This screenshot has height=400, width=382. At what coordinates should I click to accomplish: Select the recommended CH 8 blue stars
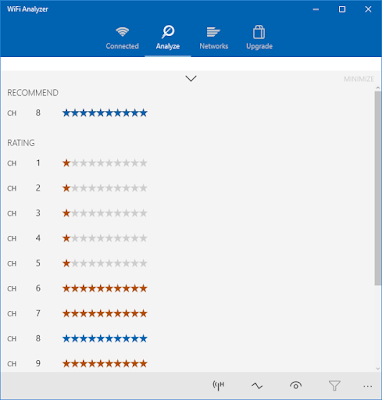(105, 113)
